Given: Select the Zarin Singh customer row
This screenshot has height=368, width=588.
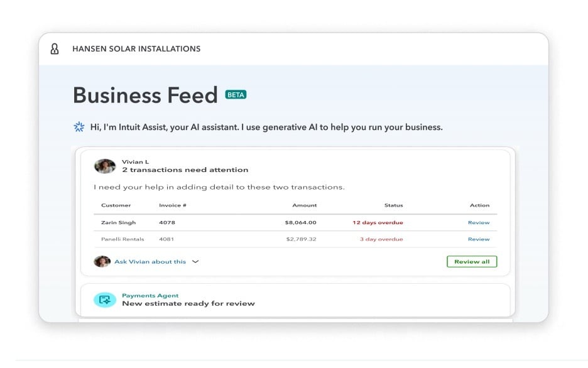Looking at the screenshot, I should pos(295,222).
